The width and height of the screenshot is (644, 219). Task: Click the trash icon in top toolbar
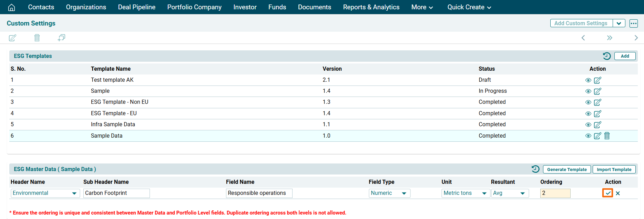tap(37, 38)
